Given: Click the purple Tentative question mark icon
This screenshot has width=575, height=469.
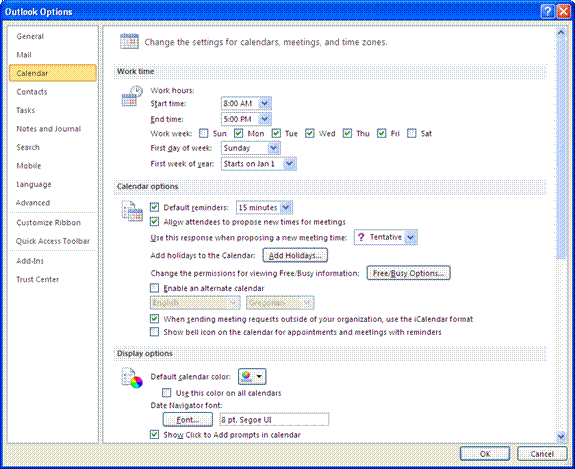Looking at the screenshot, I should (x=361, y=237).
